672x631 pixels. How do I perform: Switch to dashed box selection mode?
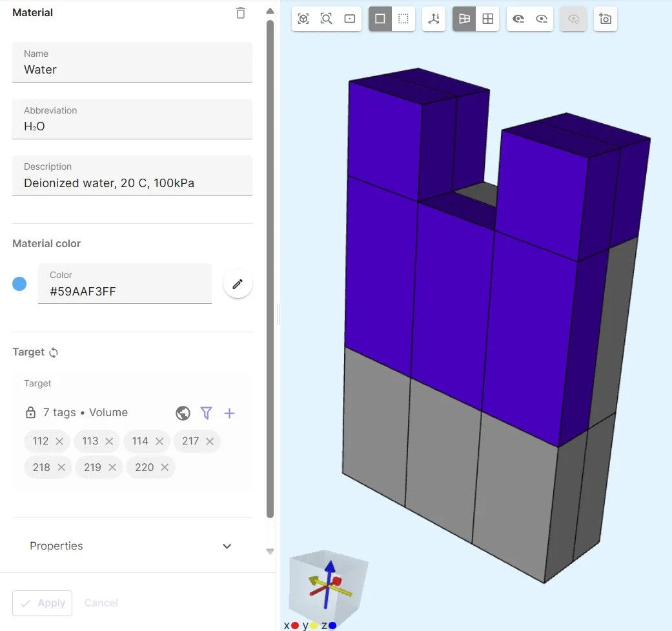pos(403,19)
